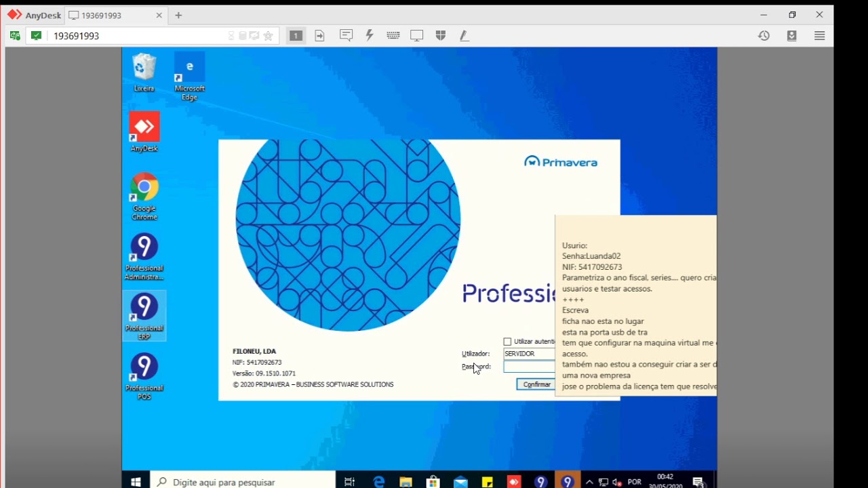Screen dimensions: 868x488
Task: Click 'uma nova empresa' note line
Action: click(596, 375)
